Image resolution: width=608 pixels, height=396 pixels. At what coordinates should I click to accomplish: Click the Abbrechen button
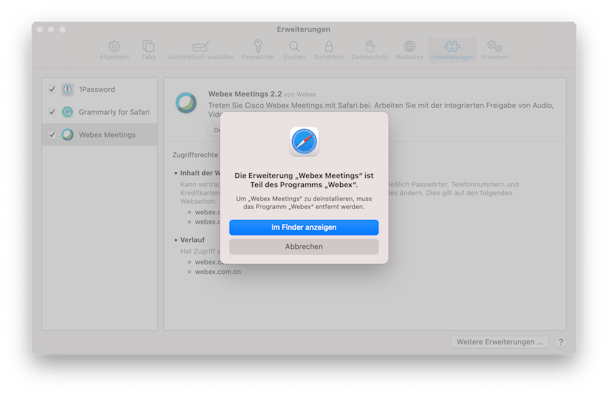click(x=304, y=247)
